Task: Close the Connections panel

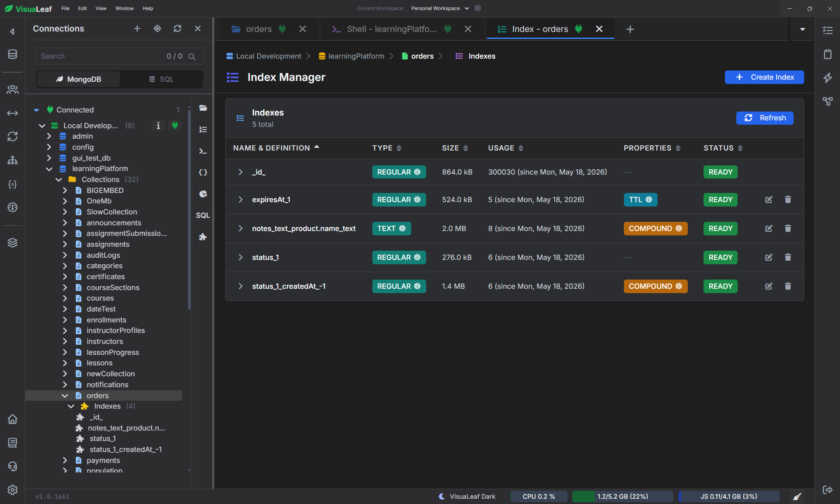Action: (198, 28)
